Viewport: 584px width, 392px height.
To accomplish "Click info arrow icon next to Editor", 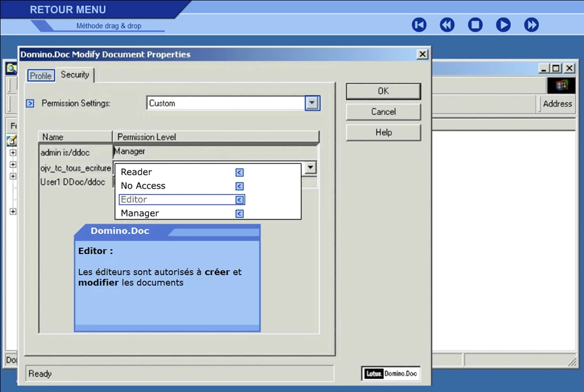I will coord(240,200).
